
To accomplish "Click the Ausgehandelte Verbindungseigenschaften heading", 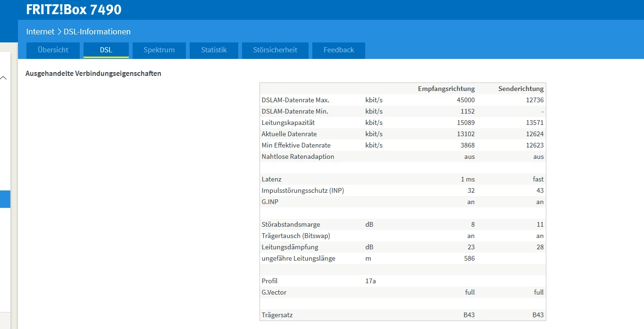I will point(93,74).
